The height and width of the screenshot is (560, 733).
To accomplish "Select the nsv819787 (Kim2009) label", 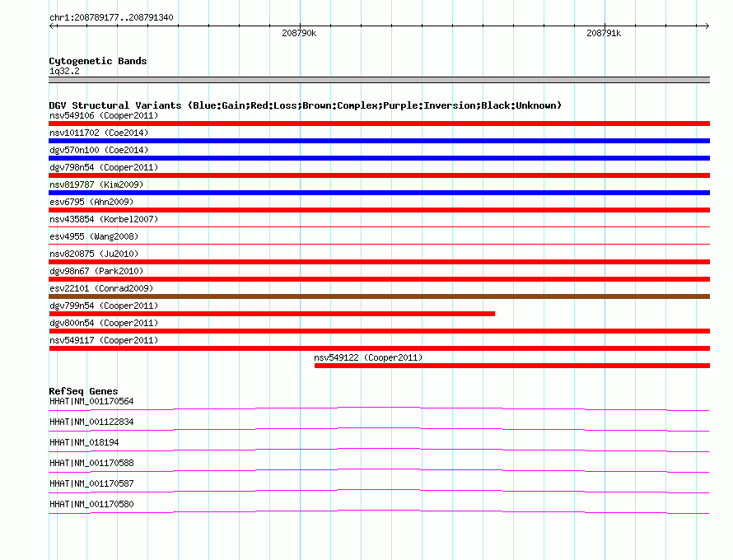I will click(x=96, y=184).
